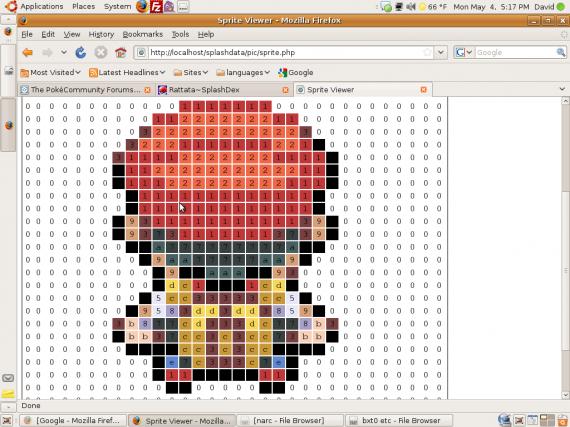
Task: Click the vertical scrollbar down arrow
Action: [566, 395]
